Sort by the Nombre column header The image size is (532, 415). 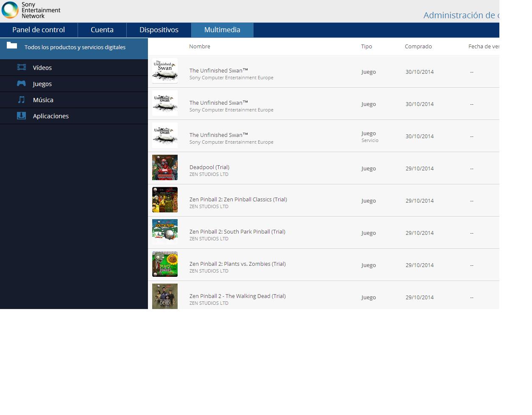pyautogui.click(x=200, y=47)
